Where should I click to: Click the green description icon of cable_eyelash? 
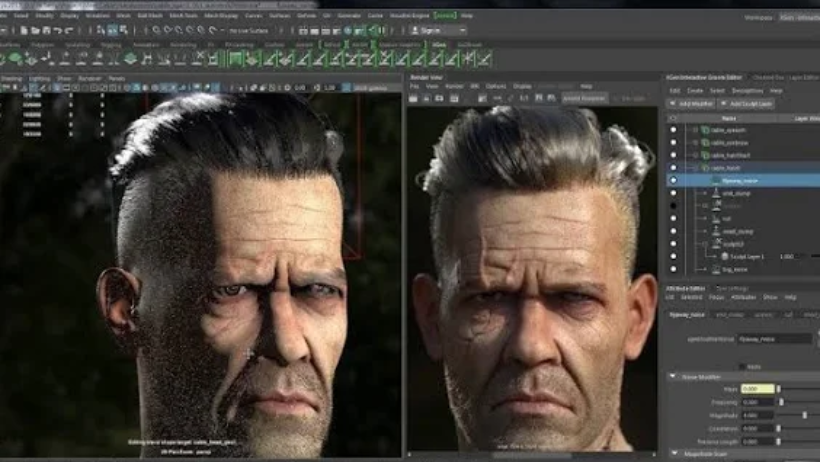coord(705,130)
